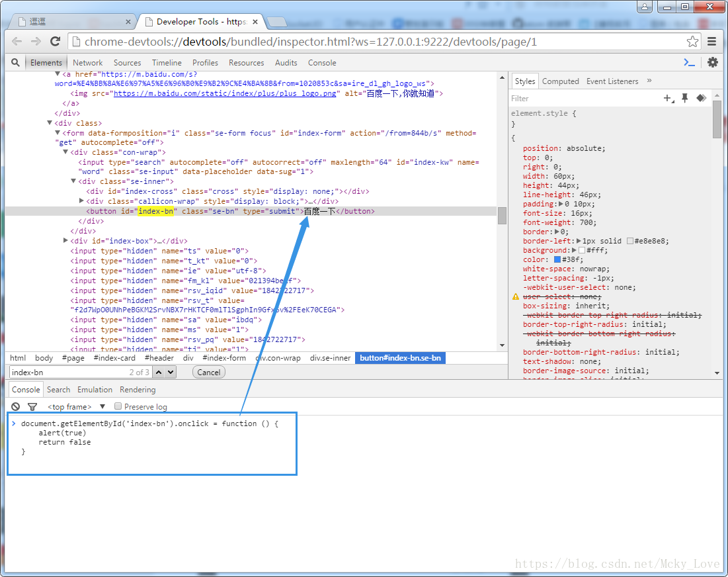Image resolution: width=728 pixels, height=577 pixels.
Task: Enable the Preserve log checkbox
Action: [x=118, y=406]
